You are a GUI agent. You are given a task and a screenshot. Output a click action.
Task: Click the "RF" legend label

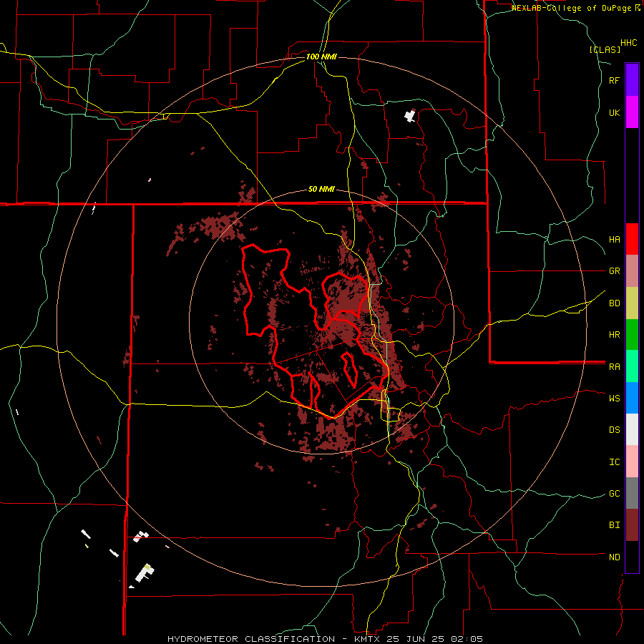[x=614, y=80]
